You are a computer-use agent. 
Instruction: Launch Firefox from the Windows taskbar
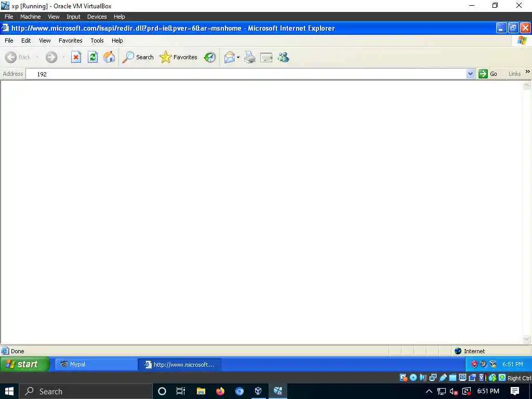(x=220, y=391)
